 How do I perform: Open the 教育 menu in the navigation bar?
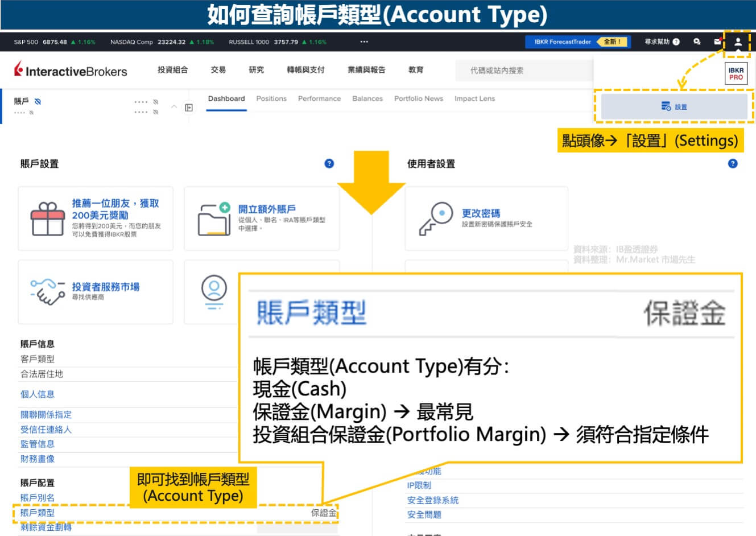tap(416, 69)
